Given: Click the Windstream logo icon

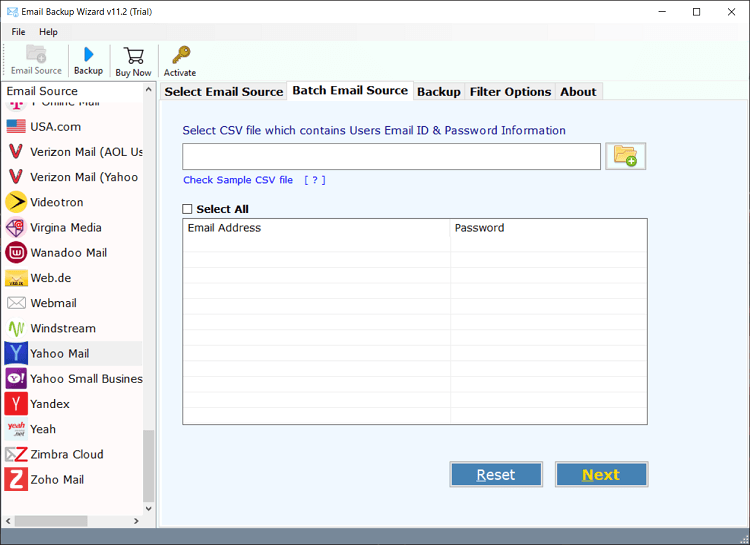Looking at the screenshot, I should 16,328.
